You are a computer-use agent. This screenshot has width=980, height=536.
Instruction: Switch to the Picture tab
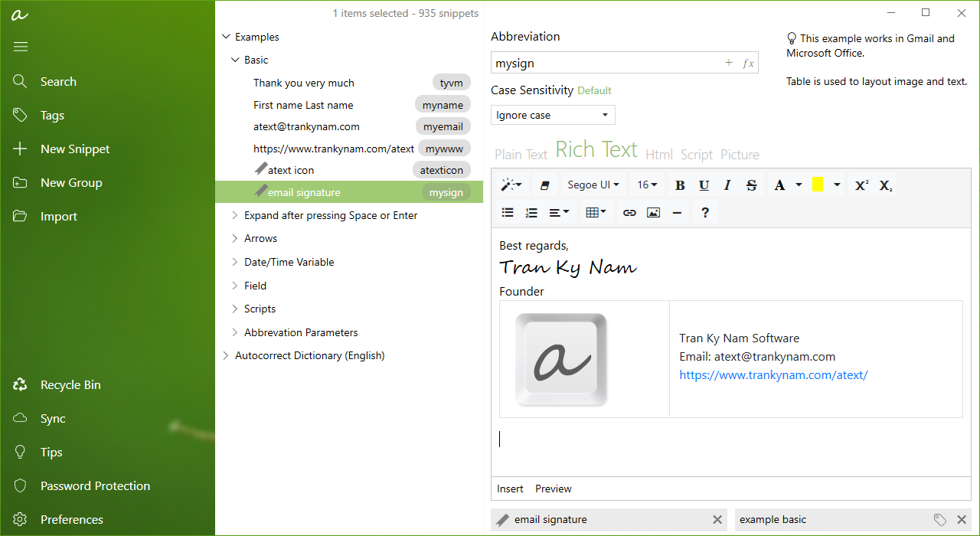tap(740, 155)
